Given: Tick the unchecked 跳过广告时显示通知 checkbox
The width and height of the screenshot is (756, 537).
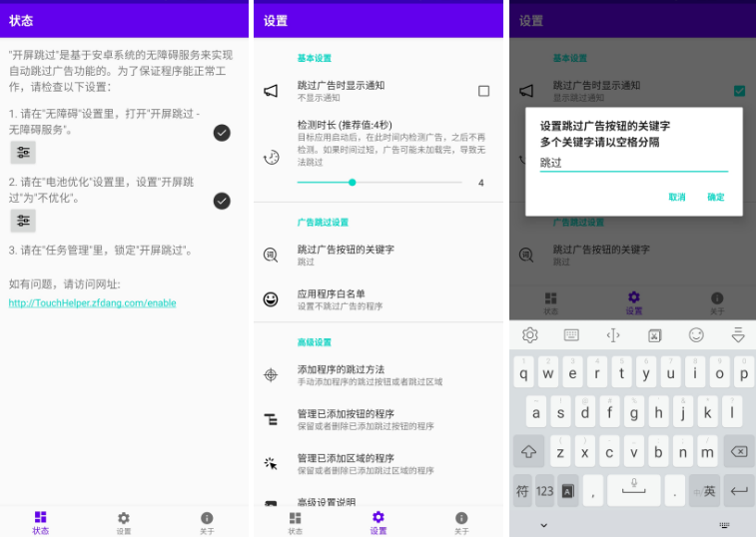Looking at the screenshot, I should pyautogui.click(x=483, y=91).
